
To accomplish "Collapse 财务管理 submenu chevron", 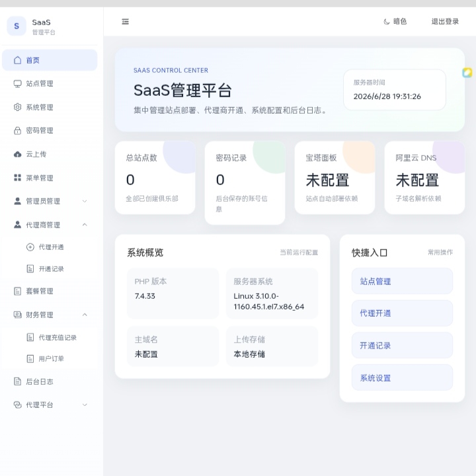I will click(85, 315).
